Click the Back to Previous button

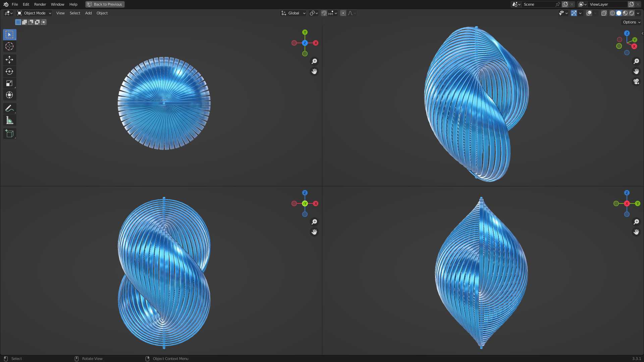tap(105, 4)
